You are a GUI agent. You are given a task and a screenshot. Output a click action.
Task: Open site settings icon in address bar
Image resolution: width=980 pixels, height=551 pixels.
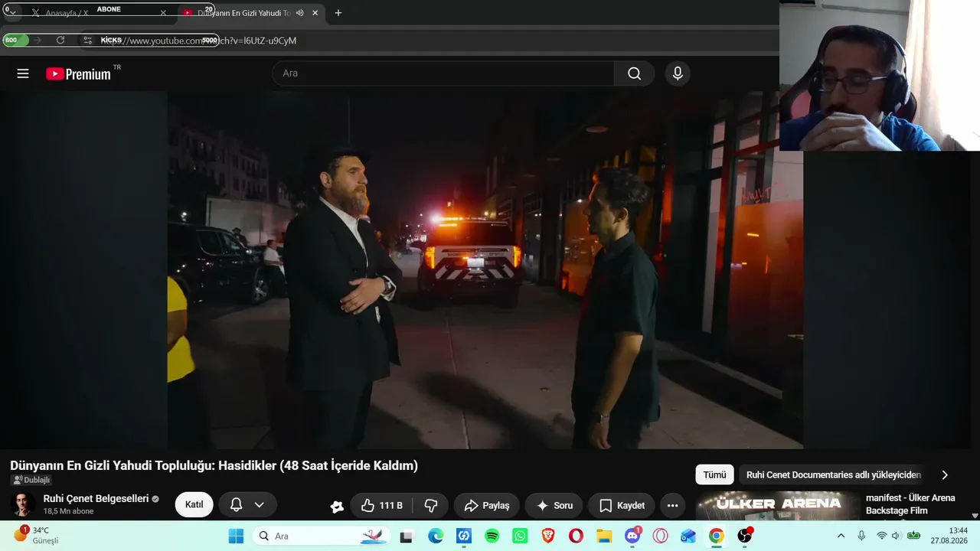tap(88, 41)
